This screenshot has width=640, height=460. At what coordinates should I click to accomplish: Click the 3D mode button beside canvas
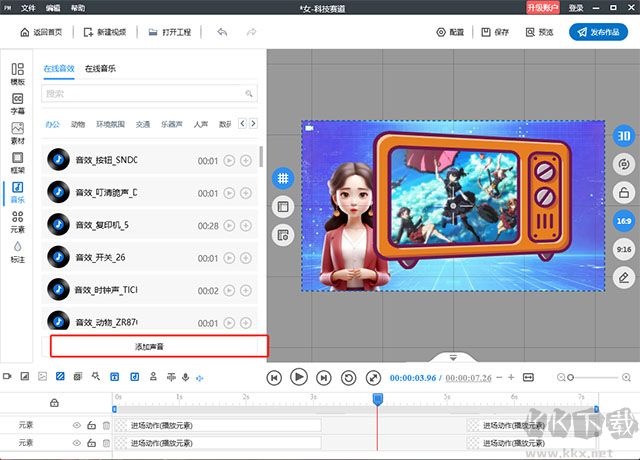click(x=621, y=137)
